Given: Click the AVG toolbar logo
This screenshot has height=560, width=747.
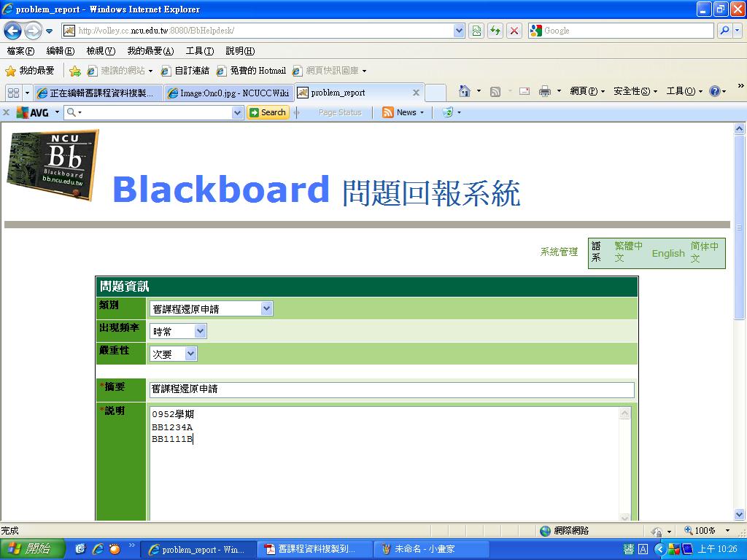Looking at the screenshot, I should (33, 112).
